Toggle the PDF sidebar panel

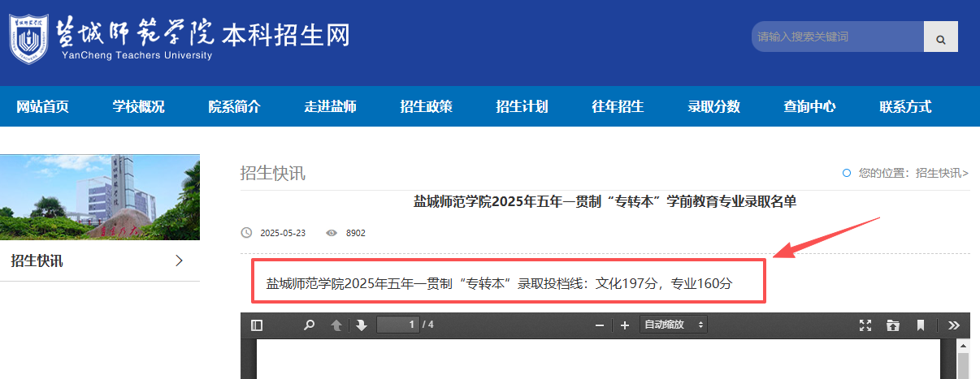coord(257,325)
